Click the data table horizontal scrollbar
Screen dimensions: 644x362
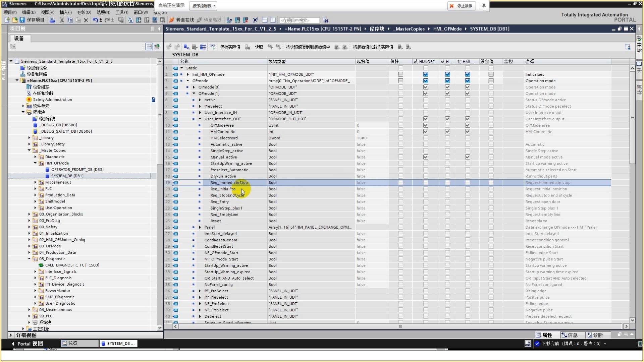click(x=400, y=326)
